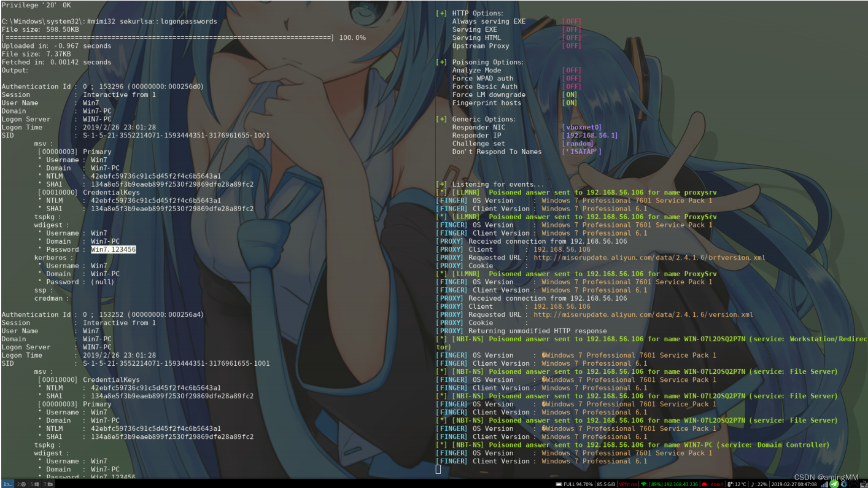The height and width of the screenshot is (488, 868).
Task: Click the Responder NIC value vboxnet0
Action: pyautogui.click(x=582, y=127)
